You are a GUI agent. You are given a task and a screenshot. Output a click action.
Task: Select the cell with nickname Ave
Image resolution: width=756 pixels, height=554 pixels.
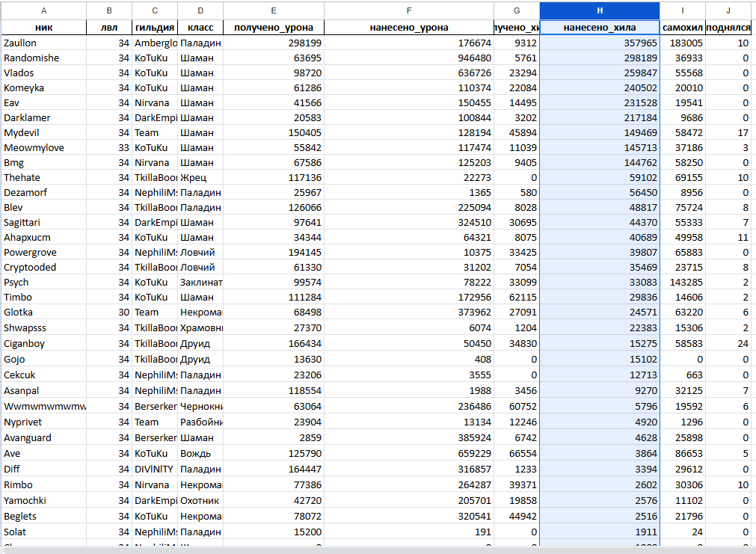pyautogui.click(x=43, y=453)
